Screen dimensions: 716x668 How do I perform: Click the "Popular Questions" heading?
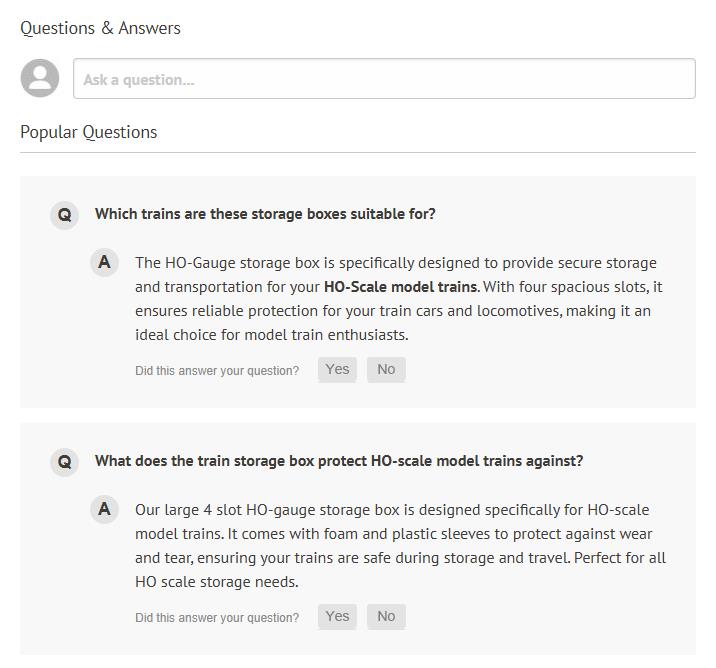tap(88, 132)
